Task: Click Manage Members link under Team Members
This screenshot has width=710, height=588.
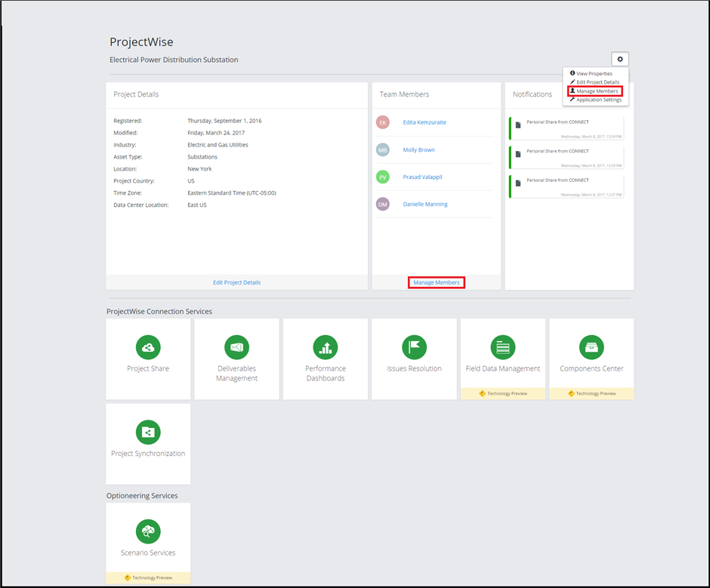Action: click(x=437, y=282)
